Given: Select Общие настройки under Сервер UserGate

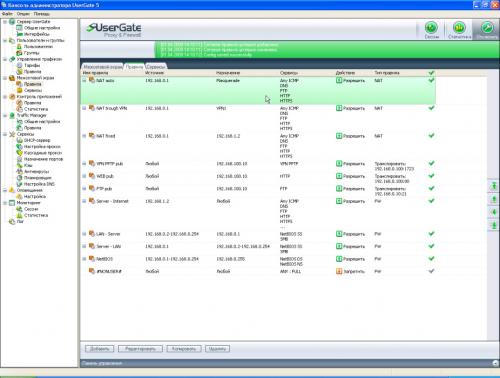Looking at the screenshot, I should point(42,28).
